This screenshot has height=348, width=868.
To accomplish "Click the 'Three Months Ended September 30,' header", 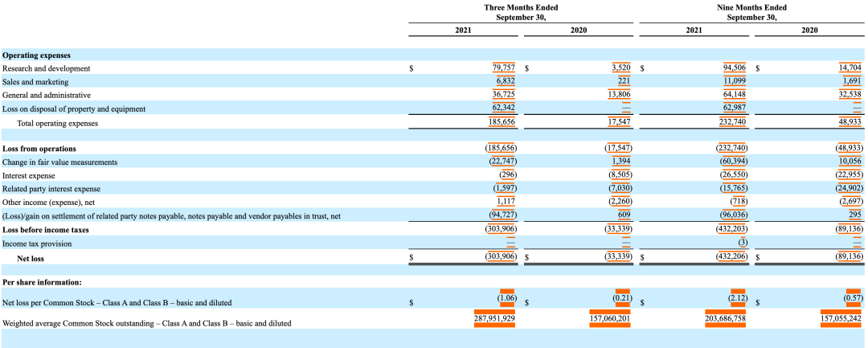I will [x=521, y=13].
